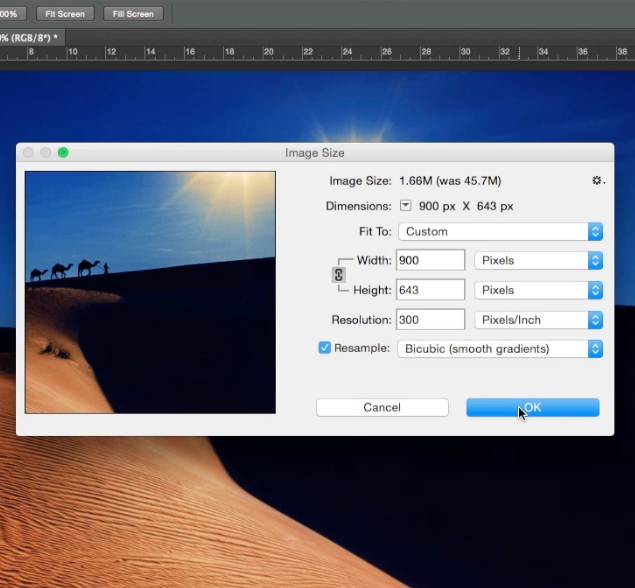Click the Cancel button
635x588 pixels.
click(382, 407)
